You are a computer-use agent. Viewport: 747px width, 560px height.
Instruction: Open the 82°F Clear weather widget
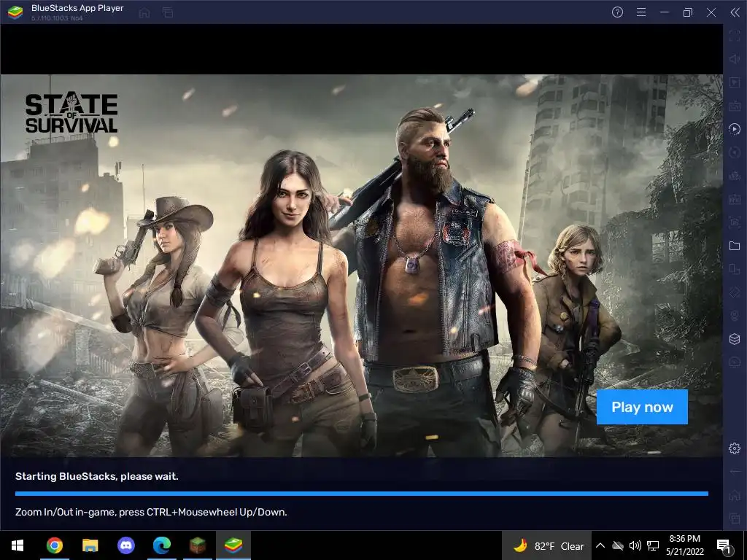point(548,545)
